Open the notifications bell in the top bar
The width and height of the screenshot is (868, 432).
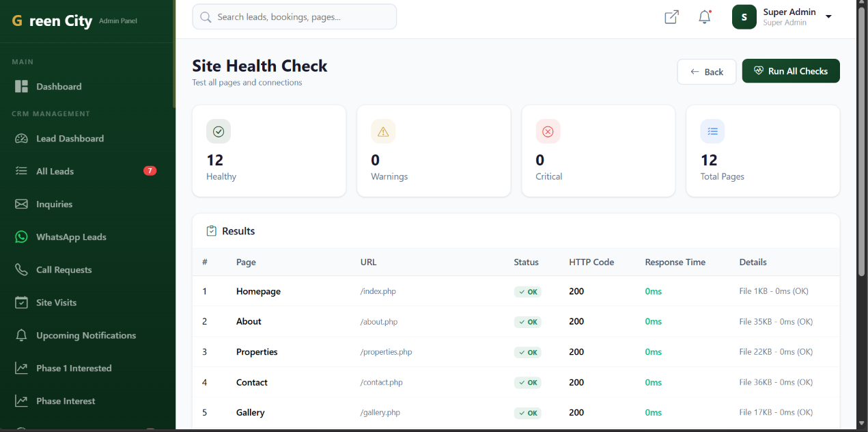(705, 17)
